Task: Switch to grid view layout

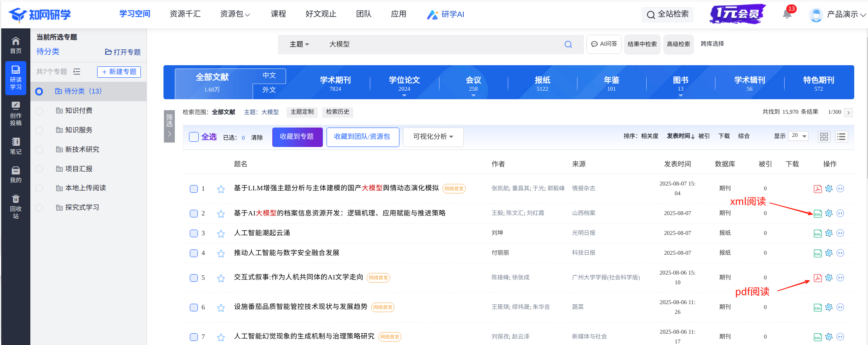Action: (824, 137)
